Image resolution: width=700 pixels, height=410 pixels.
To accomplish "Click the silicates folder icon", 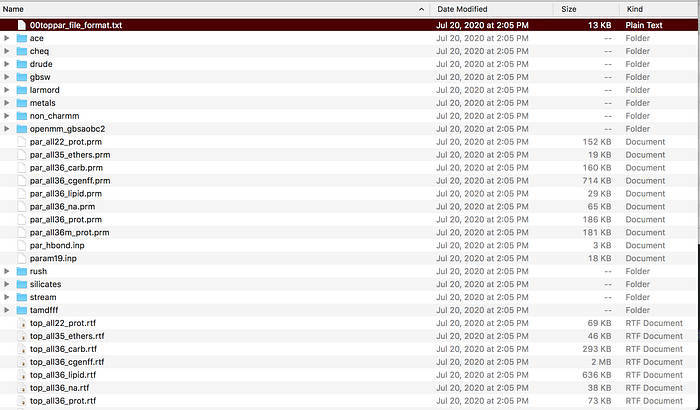I will point(21,284).
